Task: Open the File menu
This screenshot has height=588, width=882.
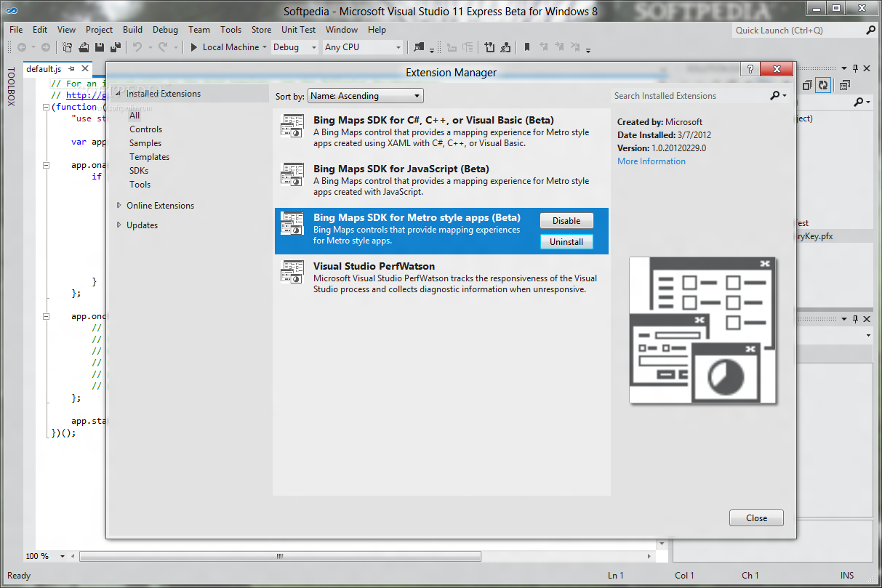Action: 16,30
